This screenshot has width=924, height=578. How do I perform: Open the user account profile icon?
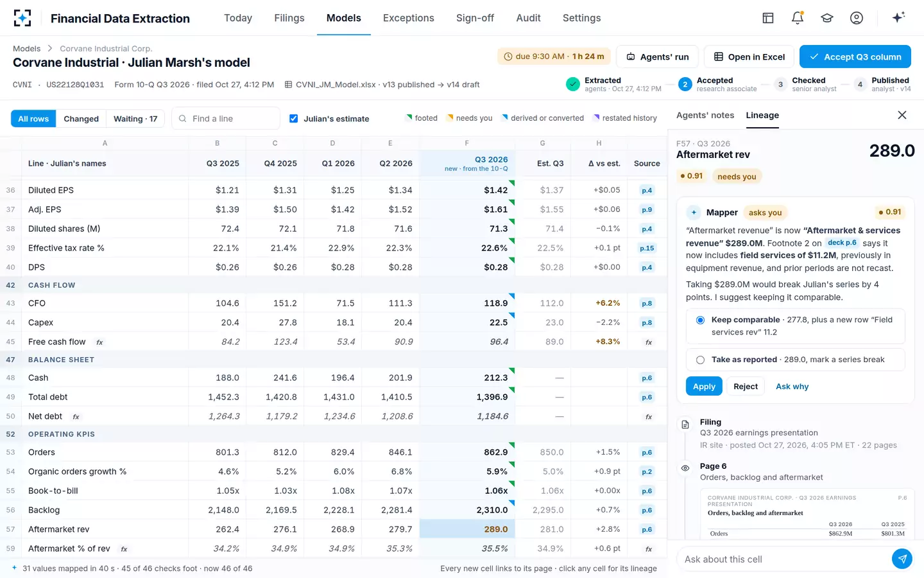click(857, 18)
